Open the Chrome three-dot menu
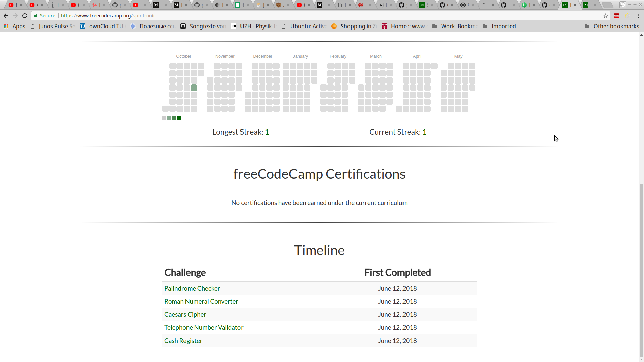Image resolution: width=644 pixels, height=362 pixels. pos(639,16)
